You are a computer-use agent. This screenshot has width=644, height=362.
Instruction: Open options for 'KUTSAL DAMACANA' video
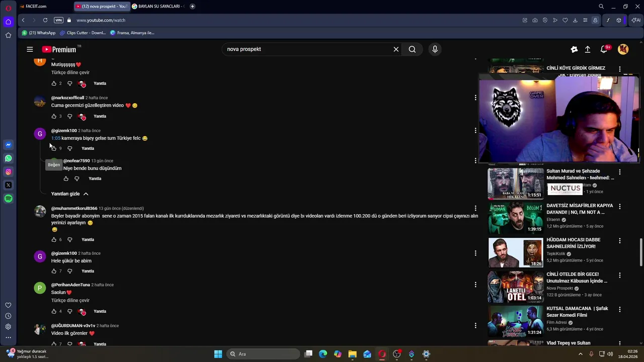click(x=620, y=309)
